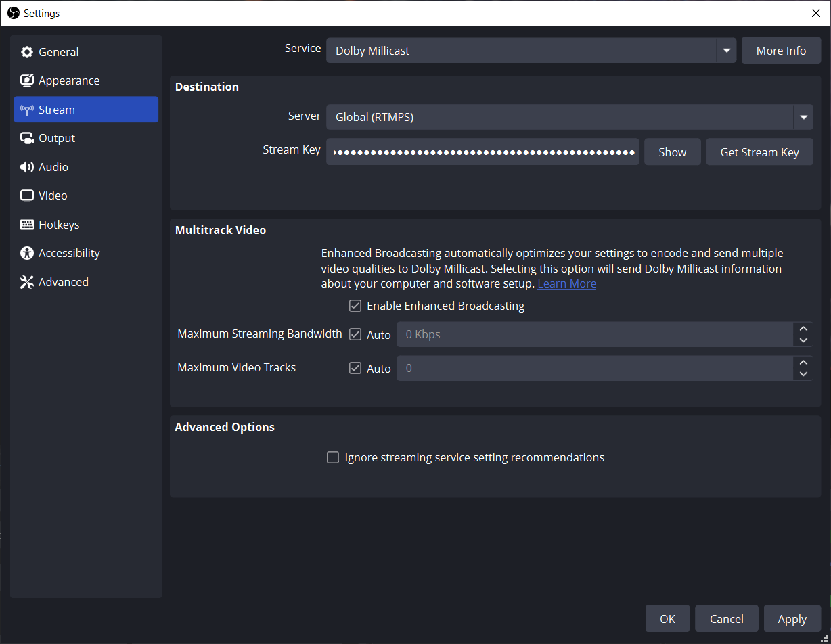Click the Appearance icon in sidebar
The width and height of the screenshot is (831, 644).
tap(27, 80)
